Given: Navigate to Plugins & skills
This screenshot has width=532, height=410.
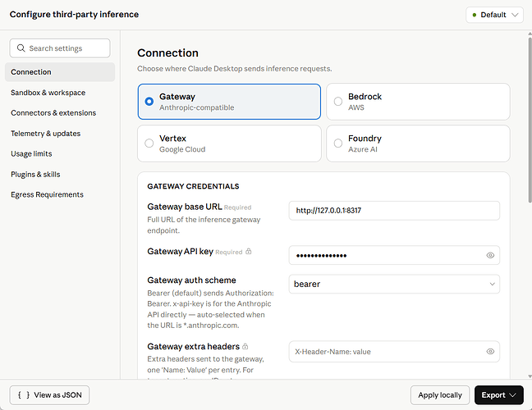Looking at the screenshot, I should click(60, 174).
